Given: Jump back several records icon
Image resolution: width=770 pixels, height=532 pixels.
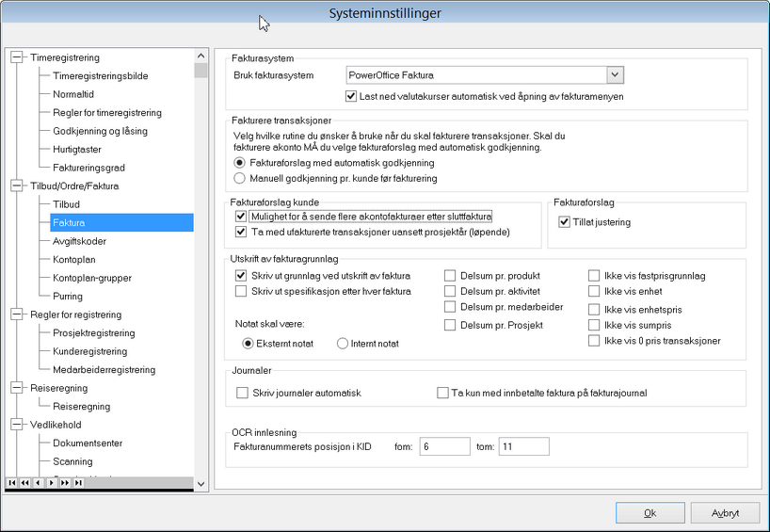Looking at the screenshot, I should [25, 483].
